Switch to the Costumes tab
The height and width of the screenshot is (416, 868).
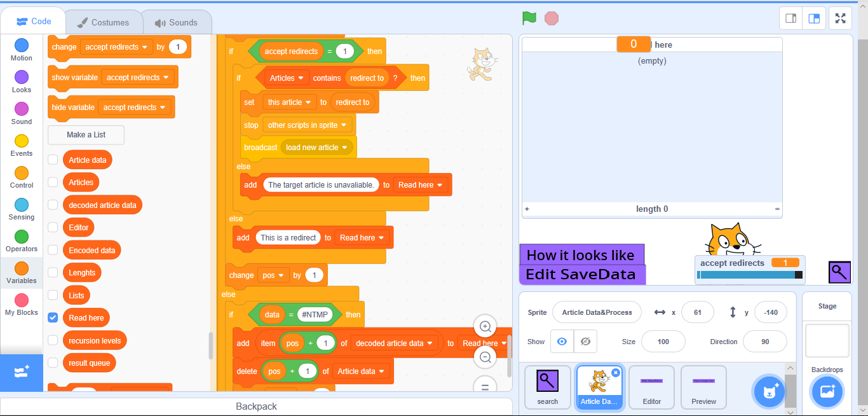[103, 22]
